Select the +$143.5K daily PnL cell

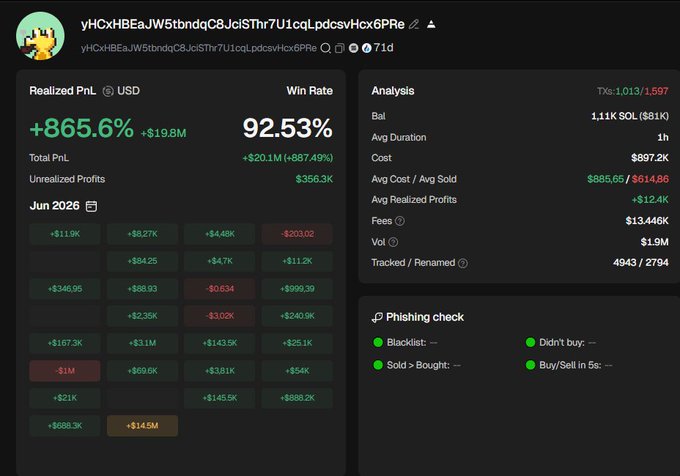click(x=219, y=343)
